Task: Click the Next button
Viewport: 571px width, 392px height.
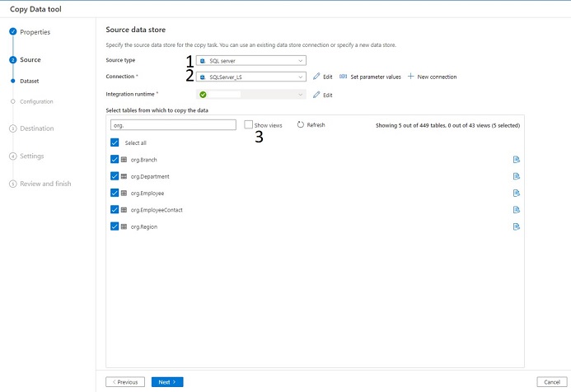Action: [167, 382]
